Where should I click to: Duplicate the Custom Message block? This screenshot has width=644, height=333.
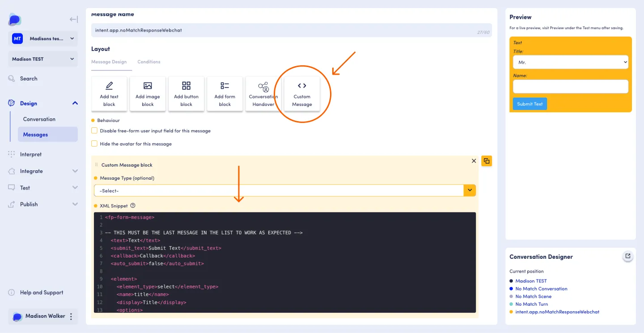487,161
